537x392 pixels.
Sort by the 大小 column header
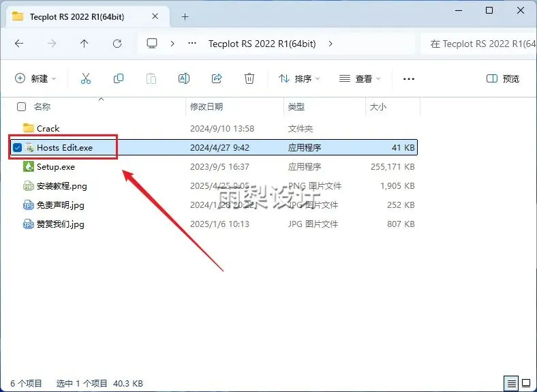pyautogui.click(x=378, y=107)
